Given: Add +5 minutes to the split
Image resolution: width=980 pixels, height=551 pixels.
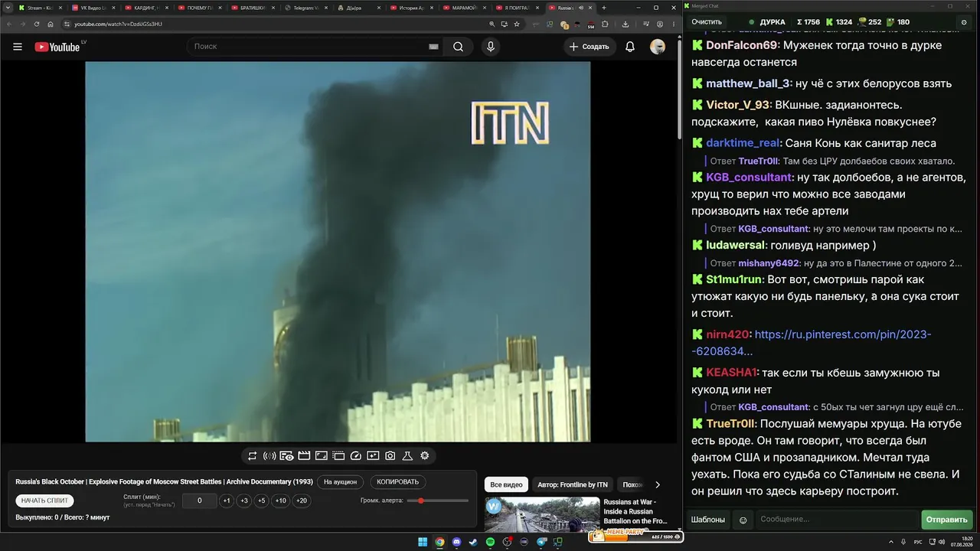Looking at the screenshot, I should tap(262, 501).
